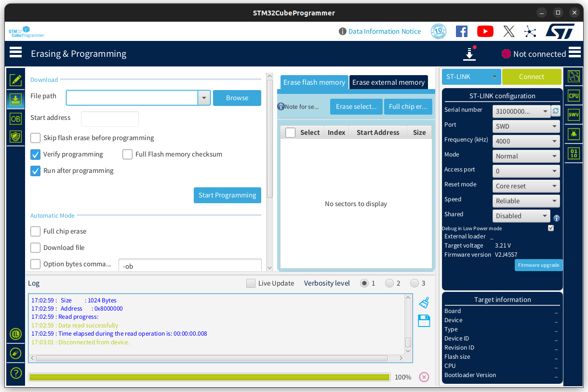Click the Connect button
This screenshot has height=392, width=588.
(x=532, y=77)
